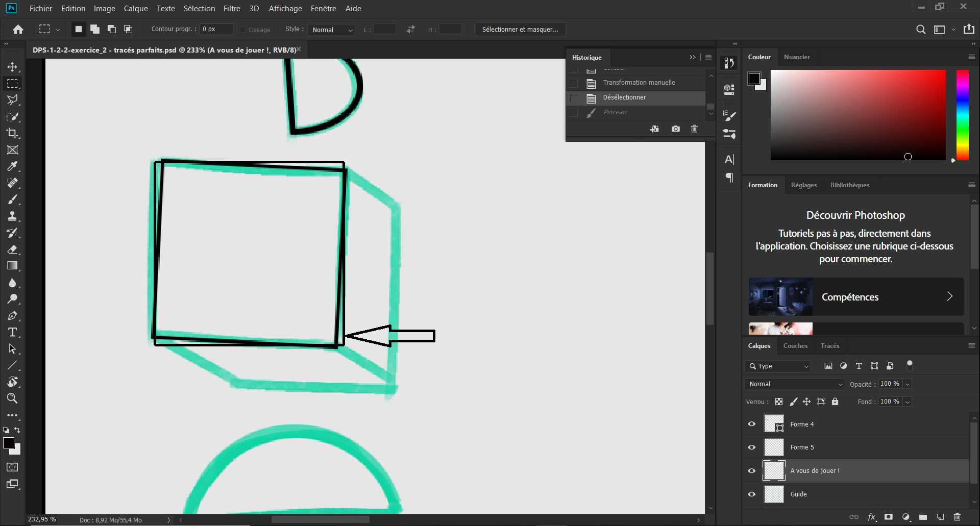Click the rainbow hue slider strip
980x526 pixels.
pos(962,115)
